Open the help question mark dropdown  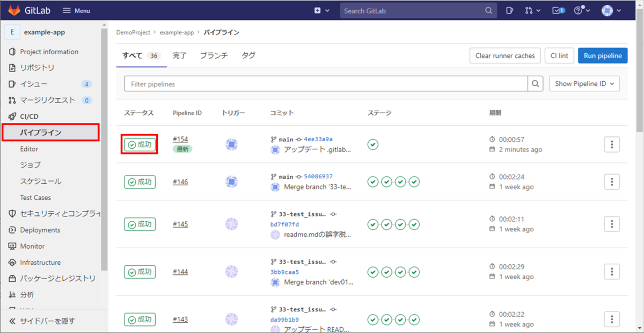pyautogui.click(x=582, y=11)
